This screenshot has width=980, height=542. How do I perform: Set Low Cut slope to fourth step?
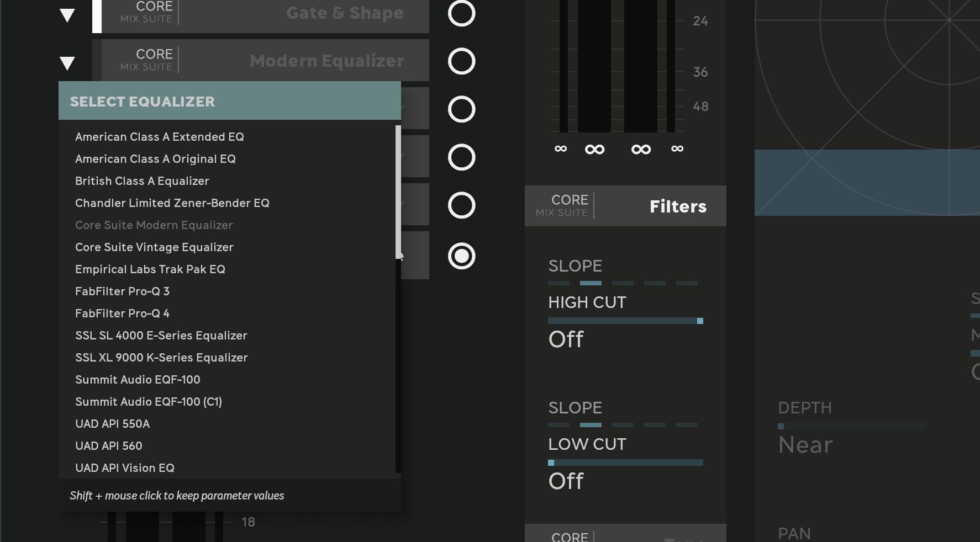click(x=655, y=425)
